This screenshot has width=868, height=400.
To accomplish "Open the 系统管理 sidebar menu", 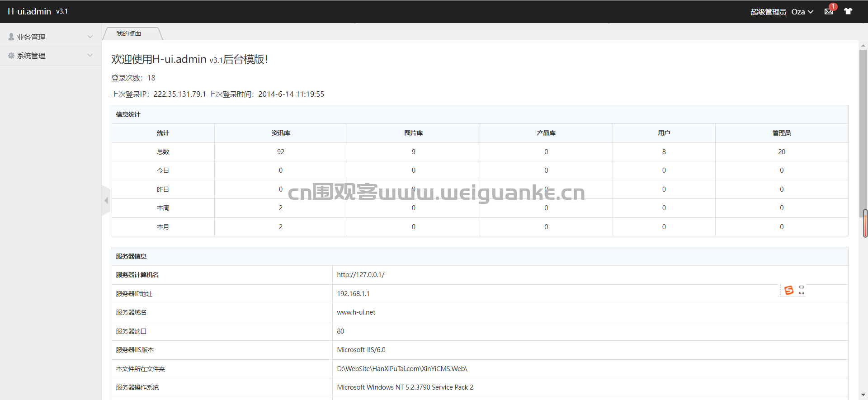I will tap(51, 56).
